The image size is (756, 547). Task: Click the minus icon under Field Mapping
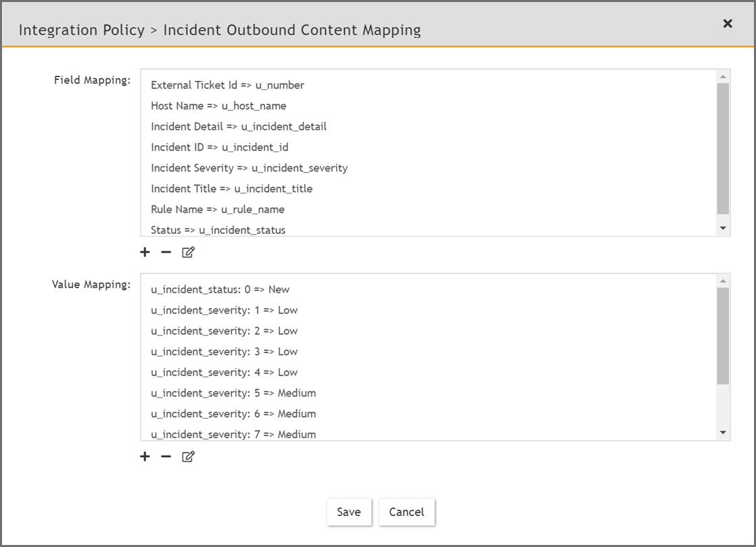click(166, 252)
